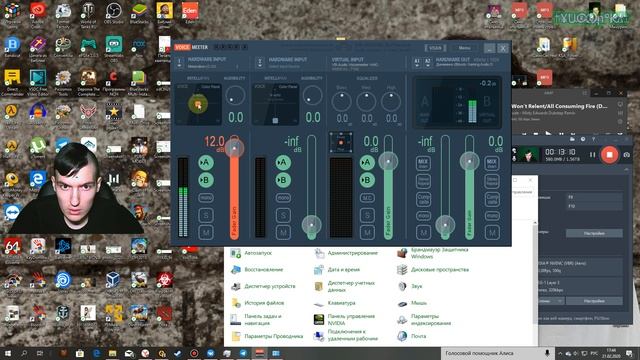The height and width of the screenshot is (360, 640).
Task: Pause the screen recording
Action: click(x=592, y=155)
